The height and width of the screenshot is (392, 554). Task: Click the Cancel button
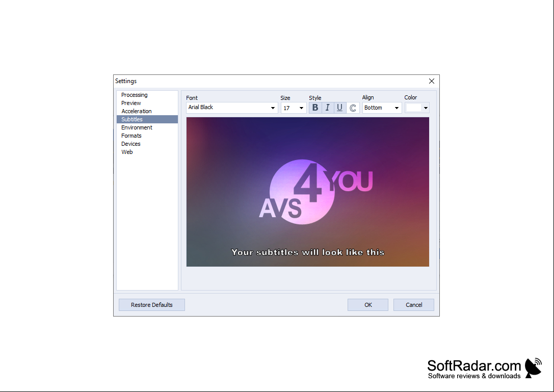click(414, 305)
